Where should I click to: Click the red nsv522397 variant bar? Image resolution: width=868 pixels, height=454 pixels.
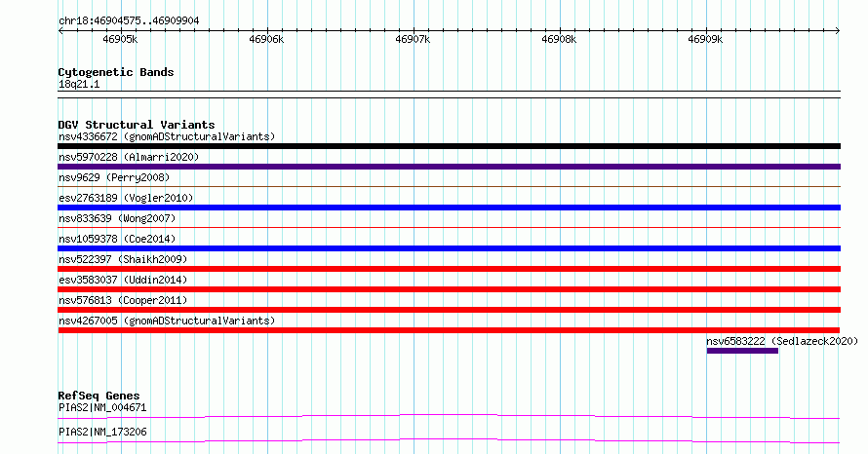[x=449, y=269]
